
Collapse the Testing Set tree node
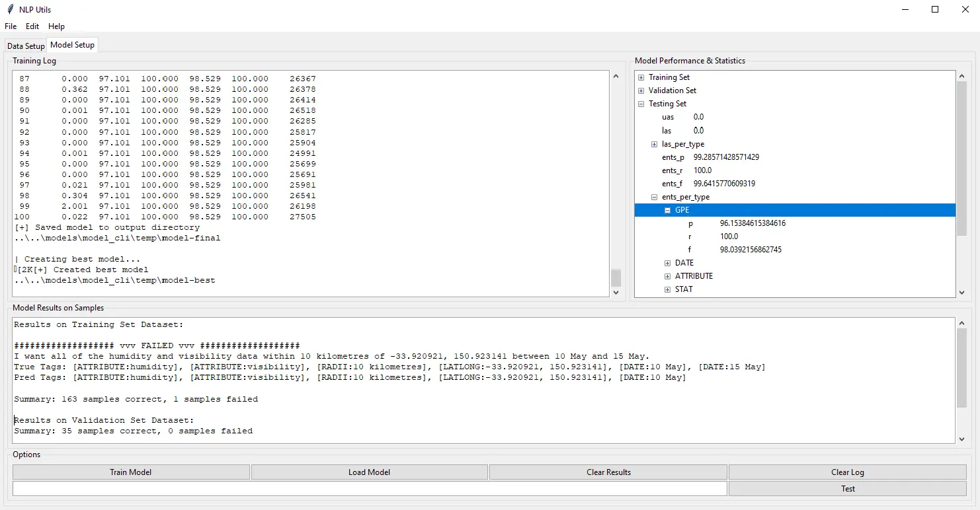[x=640, y=104]
